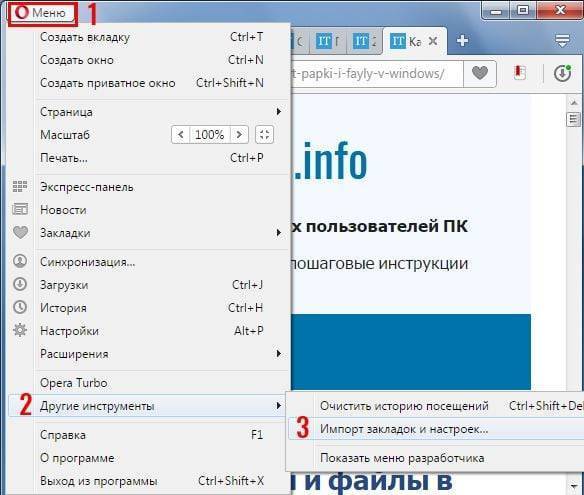Open Синхронизация… menu item
The image size is (584, 495).
click(x=162, y=262)
